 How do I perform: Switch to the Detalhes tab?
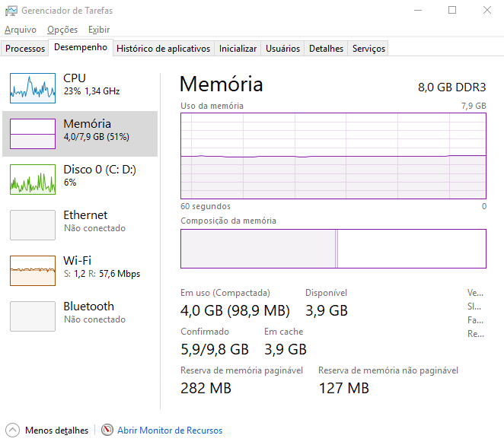pyautogui.click(x=326, y=49)
